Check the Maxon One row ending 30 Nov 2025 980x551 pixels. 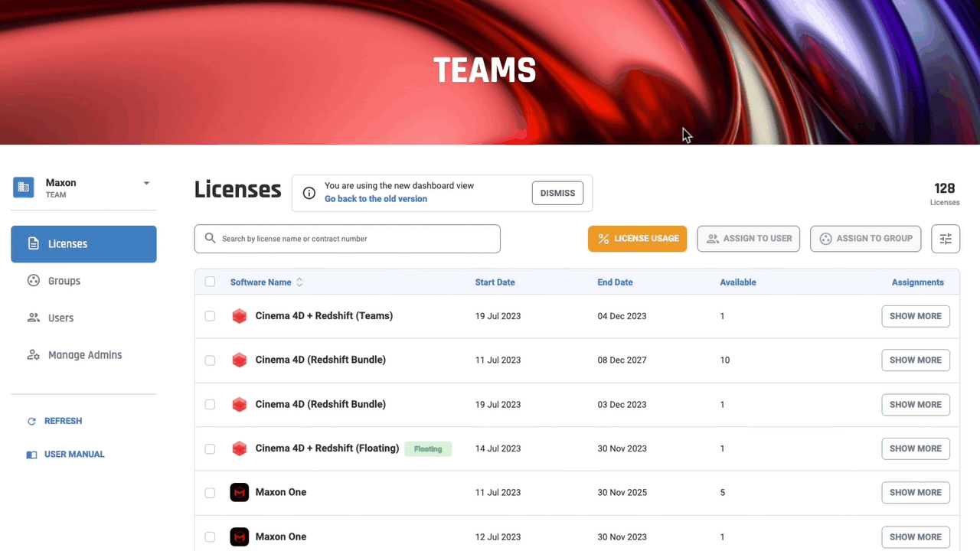210,493
